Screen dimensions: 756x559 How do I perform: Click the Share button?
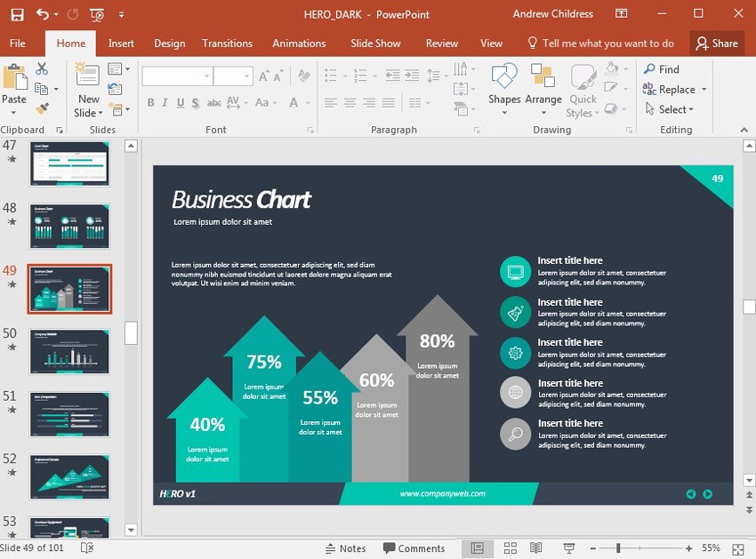coord(723,43)
